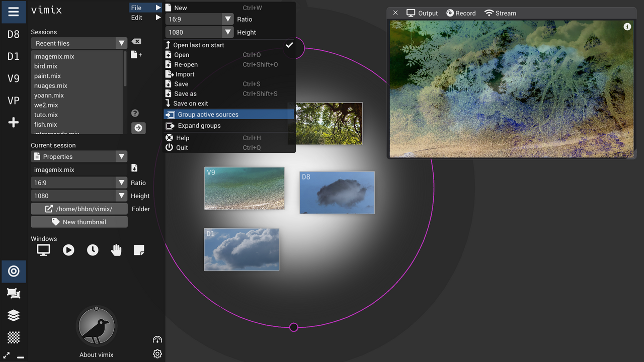Click the plus icon to add source
The height and width of the screenshot is (362, 644).
[14, 123]
